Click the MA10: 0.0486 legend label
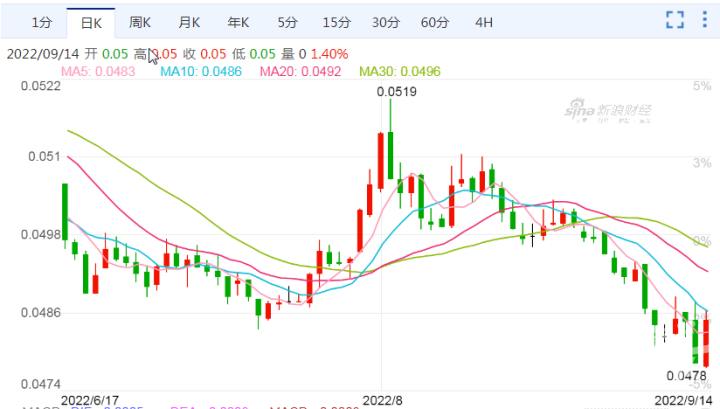Screen dimensions: 720x409 201,72
